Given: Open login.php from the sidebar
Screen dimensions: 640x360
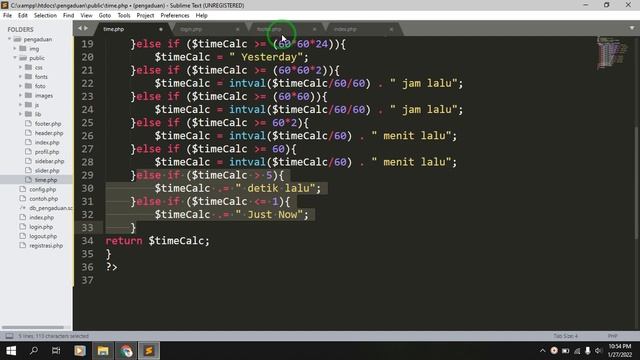Looking at the screenshot, I should [41, 227].
